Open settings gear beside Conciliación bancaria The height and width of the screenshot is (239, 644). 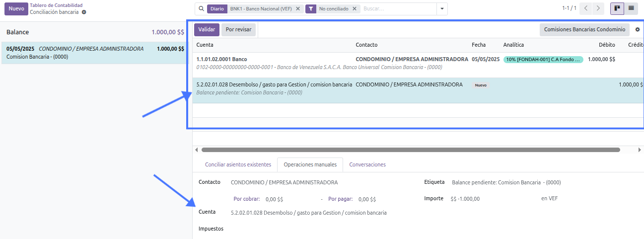pyautogui.click(x=84, y=12)
